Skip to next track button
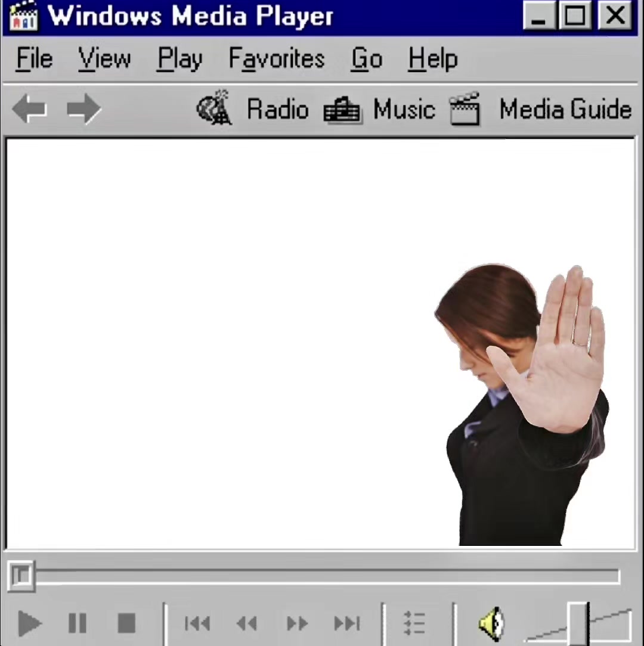This screenshot has width=644, height=646. (347, 623)
